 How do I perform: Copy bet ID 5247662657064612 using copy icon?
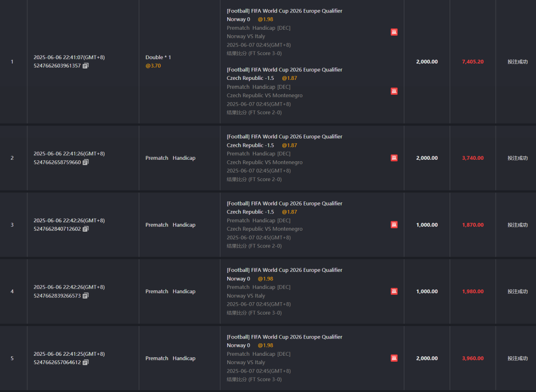click(x=85, y=363)
